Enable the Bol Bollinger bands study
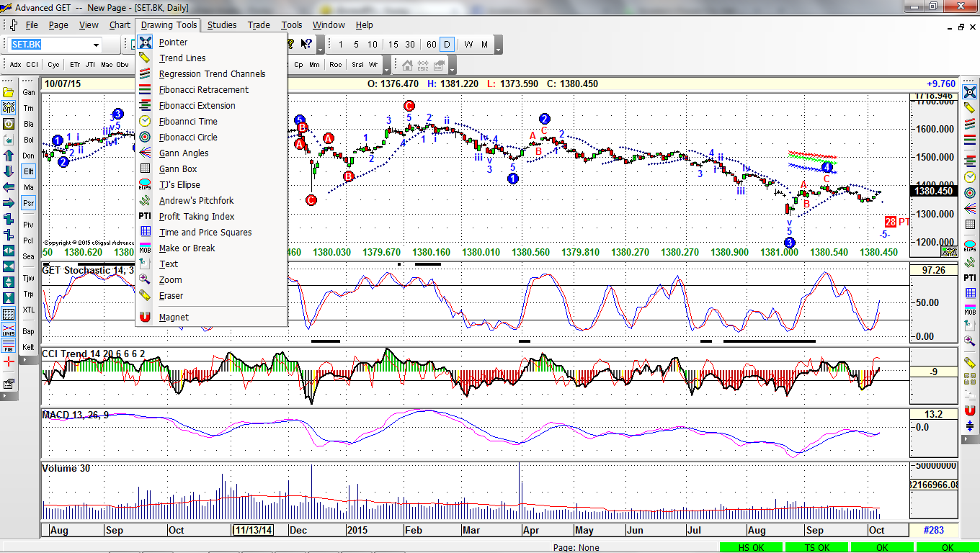This screenshot has width=980, height=553. point(29,140)
